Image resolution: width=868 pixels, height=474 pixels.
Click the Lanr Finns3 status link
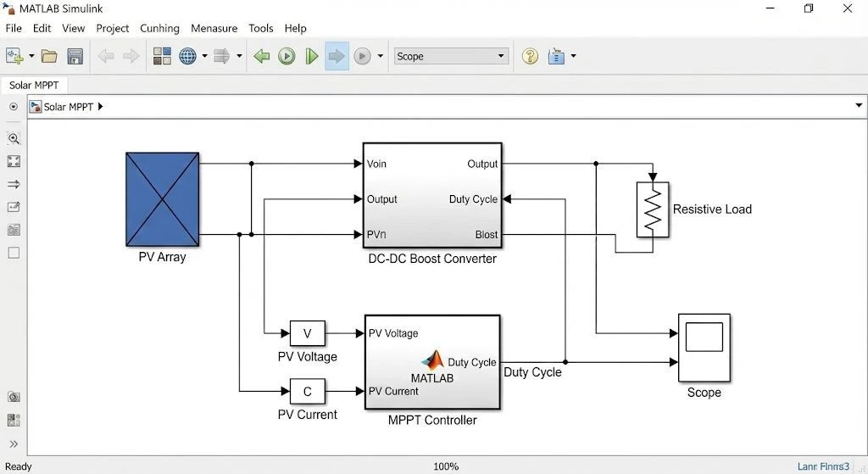click(823, 466)
